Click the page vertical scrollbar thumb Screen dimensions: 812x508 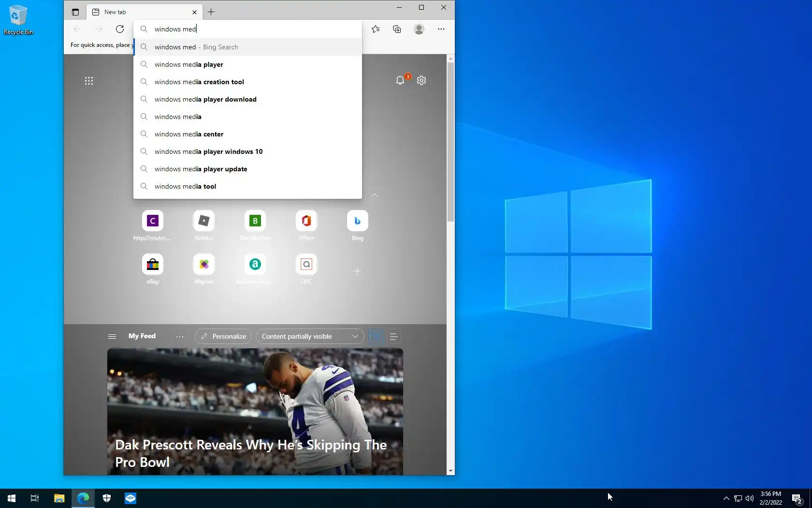[x=450, y=142]
